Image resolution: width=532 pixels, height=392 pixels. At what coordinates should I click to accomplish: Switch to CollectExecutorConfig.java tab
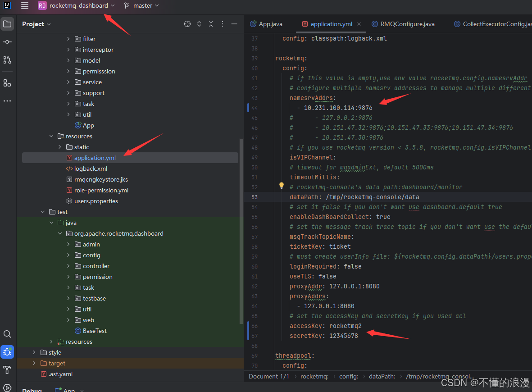coord(493,24)
